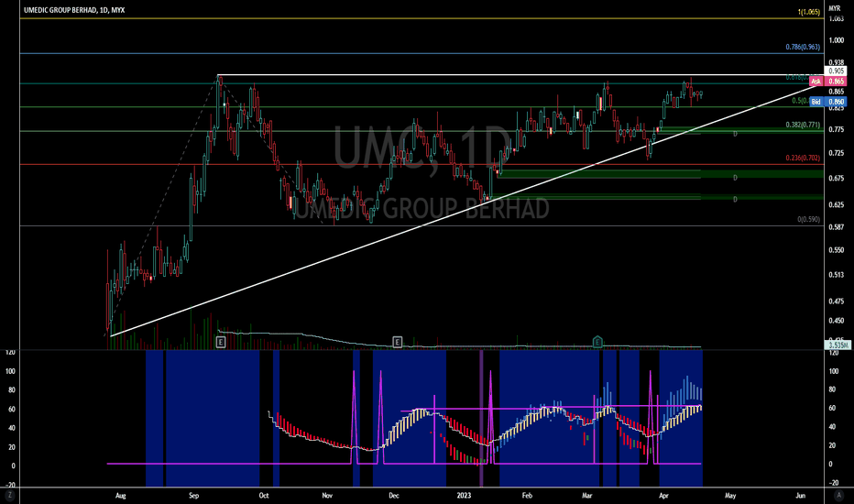854x504 pixels.
Task: Click the Nov label on the time axis
Action: [327, 495]
